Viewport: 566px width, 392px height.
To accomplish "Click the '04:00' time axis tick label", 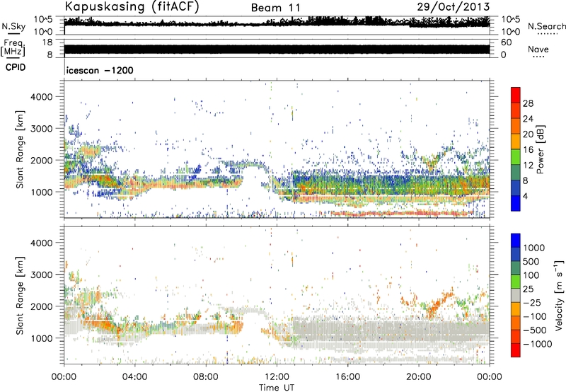I will coord(134,377).
